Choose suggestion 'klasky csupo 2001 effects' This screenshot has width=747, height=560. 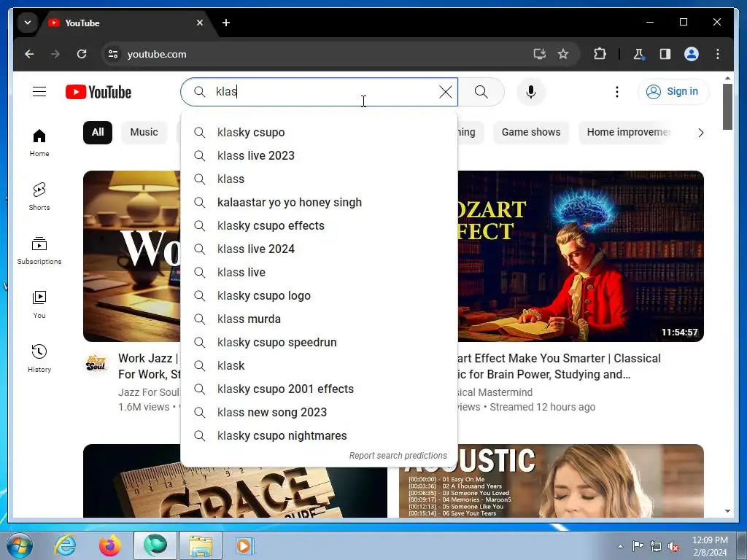[320, 389]
